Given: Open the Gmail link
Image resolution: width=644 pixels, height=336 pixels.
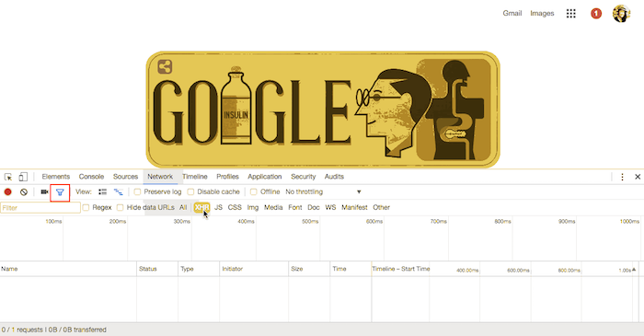Looking at the screenshot, I should [512, 13].
